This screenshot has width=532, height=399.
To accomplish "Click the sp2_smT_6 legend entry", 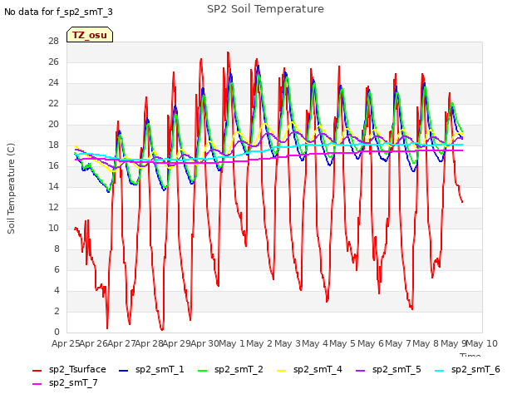I will tap(467, 369).
